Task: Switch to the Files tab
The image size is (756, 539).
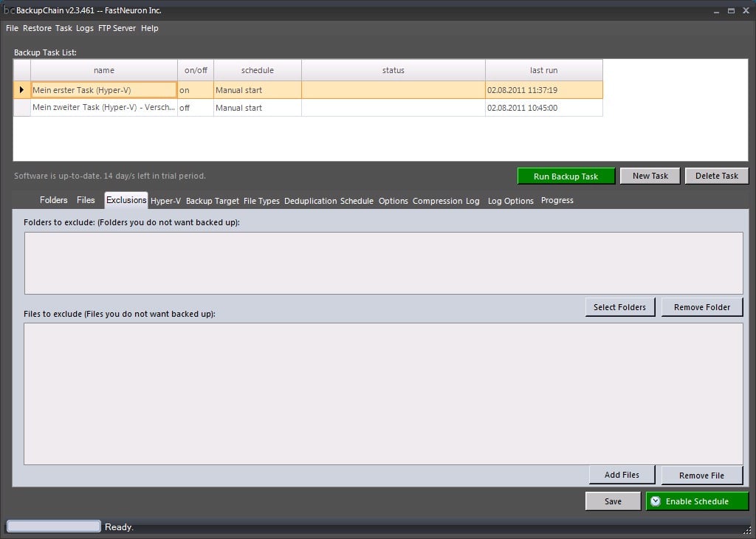Action: [86, 200]
